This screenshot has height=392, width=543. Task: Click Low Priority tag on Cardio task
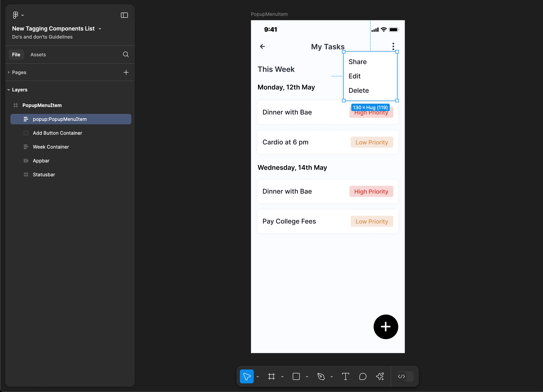tap(372, 142)
